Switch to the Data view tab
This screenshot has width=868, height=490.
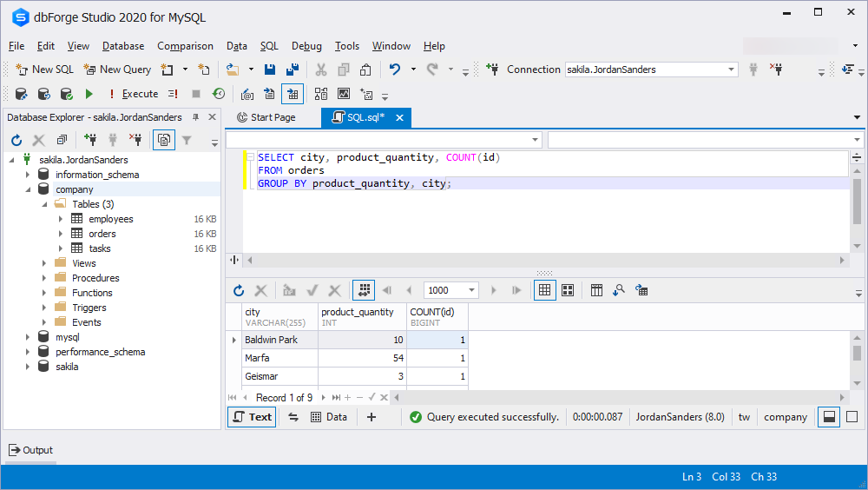pos(329,417)
